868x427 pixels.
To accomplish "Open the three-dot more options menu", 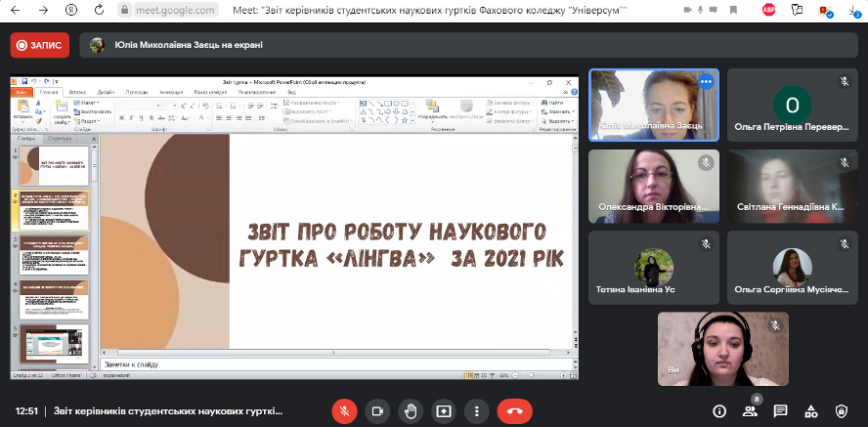I will coord(476,411).
